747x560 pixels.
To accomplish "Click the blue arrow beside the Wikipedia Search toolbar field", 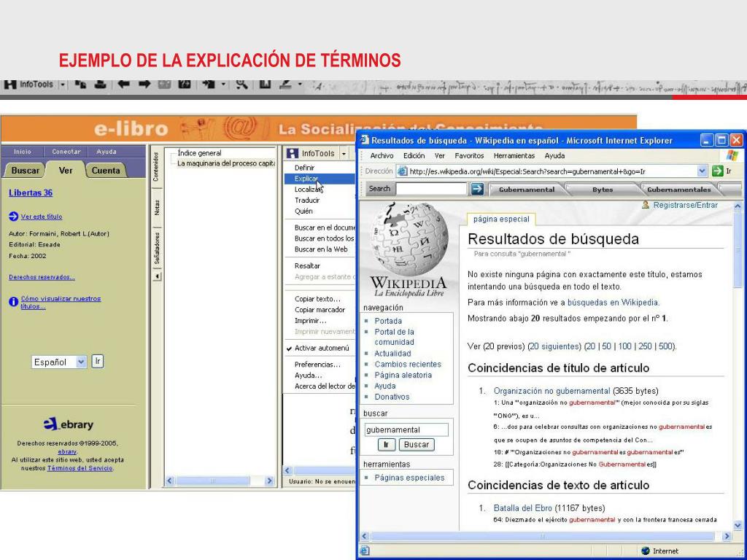I will 477,189.
